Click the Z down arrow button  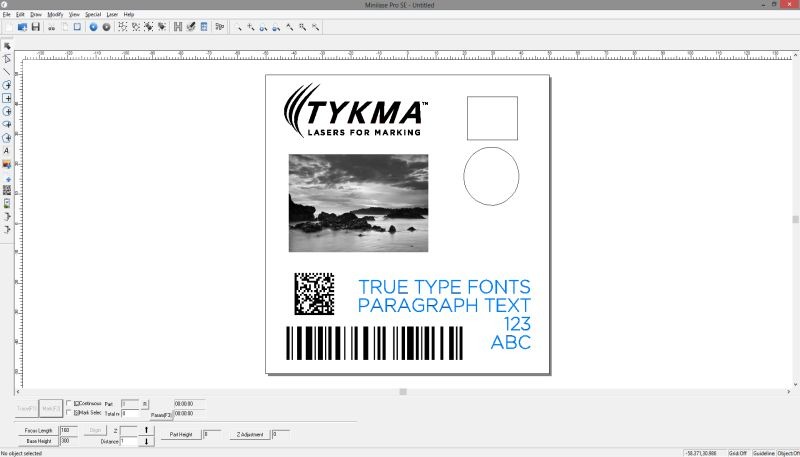[146, 442]
